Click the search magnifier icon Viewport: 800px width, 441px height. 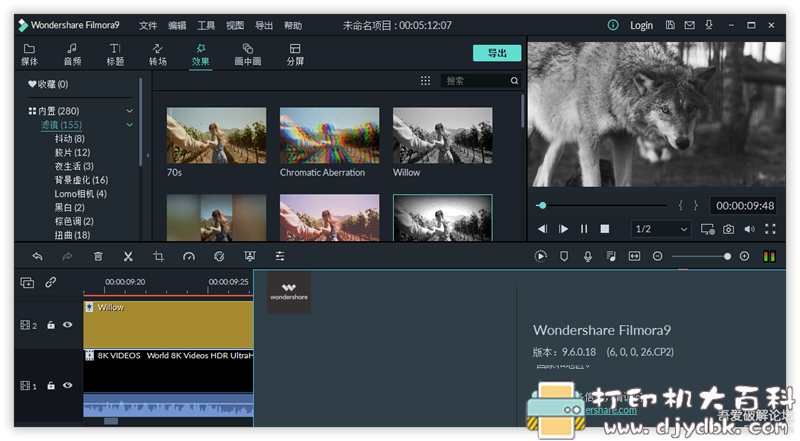pyautogui.click(x=514, y=81)
